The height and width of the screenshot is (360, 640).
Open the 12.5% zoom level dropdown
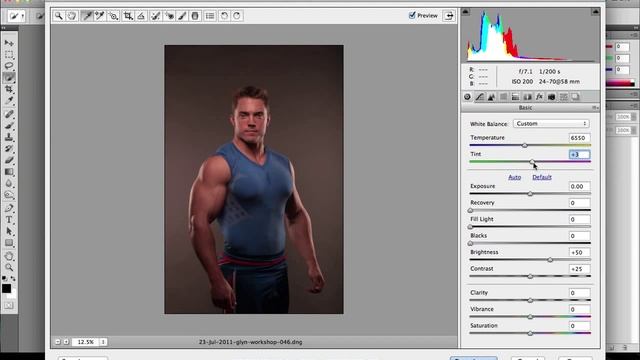point(103,342)
